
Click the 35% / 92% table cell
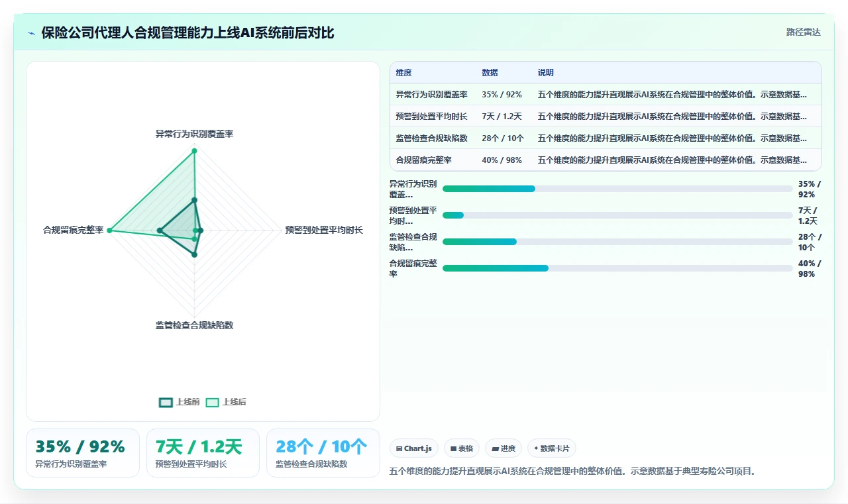[502, 95]
